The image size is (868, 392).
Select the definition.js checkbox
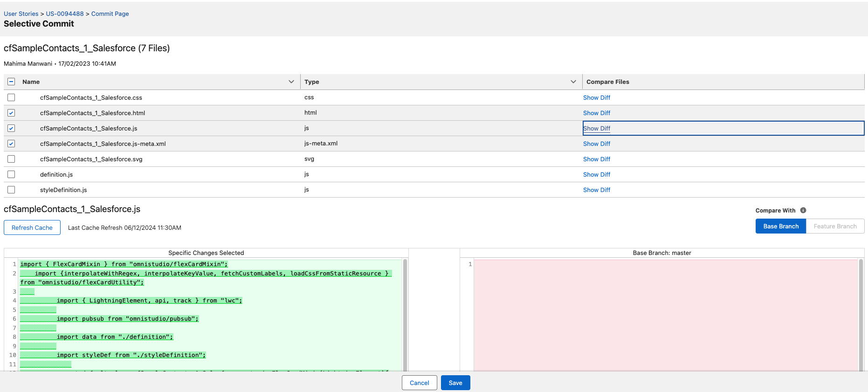click(11, 174)
